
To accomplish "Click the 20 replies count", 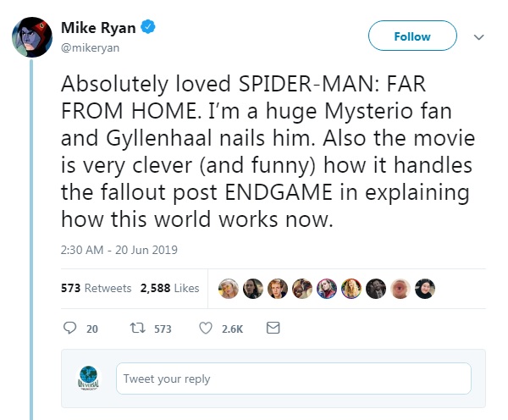I will (x=92, y=329).
